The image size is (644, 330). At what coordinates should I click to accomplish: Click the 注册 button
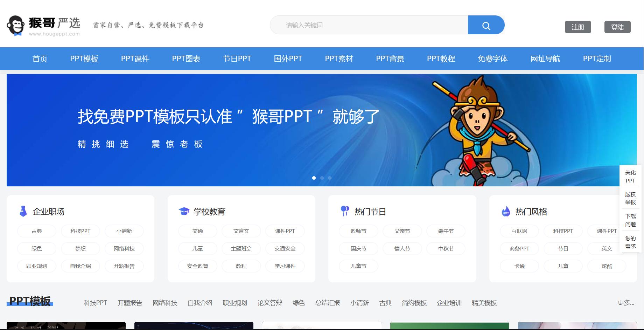(577, 27)
